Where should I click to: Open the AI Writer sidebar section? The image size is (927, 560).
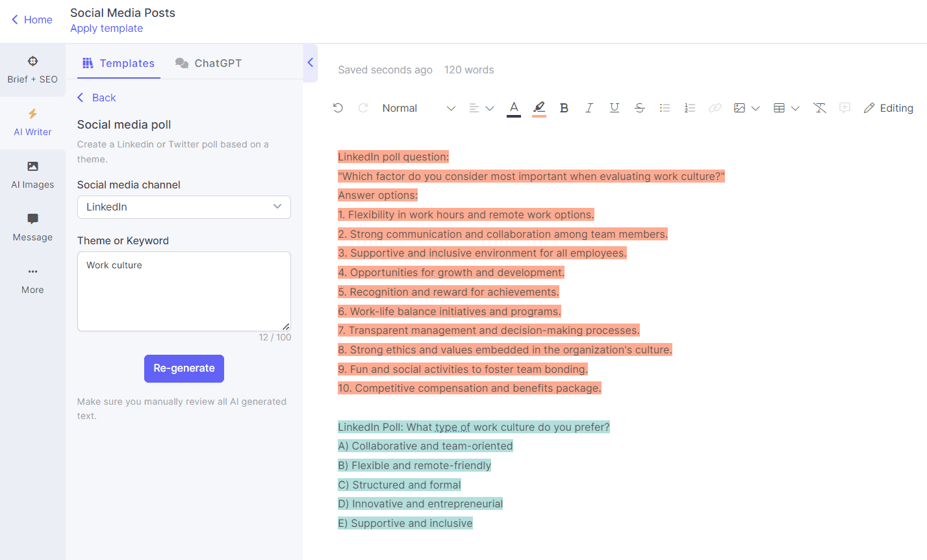32,123
